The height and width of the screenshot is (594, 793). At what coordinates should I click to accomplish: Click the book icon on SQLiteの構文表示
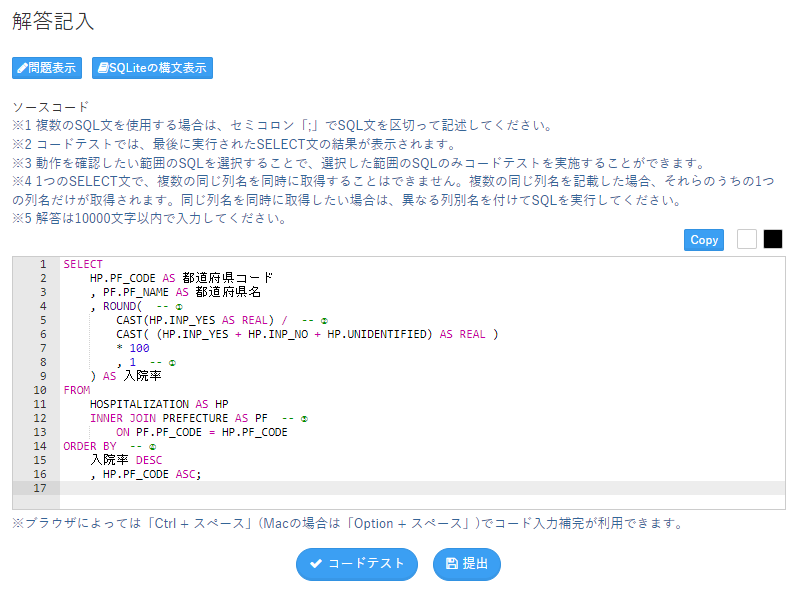pyautogui.click(x=103, y=68)
